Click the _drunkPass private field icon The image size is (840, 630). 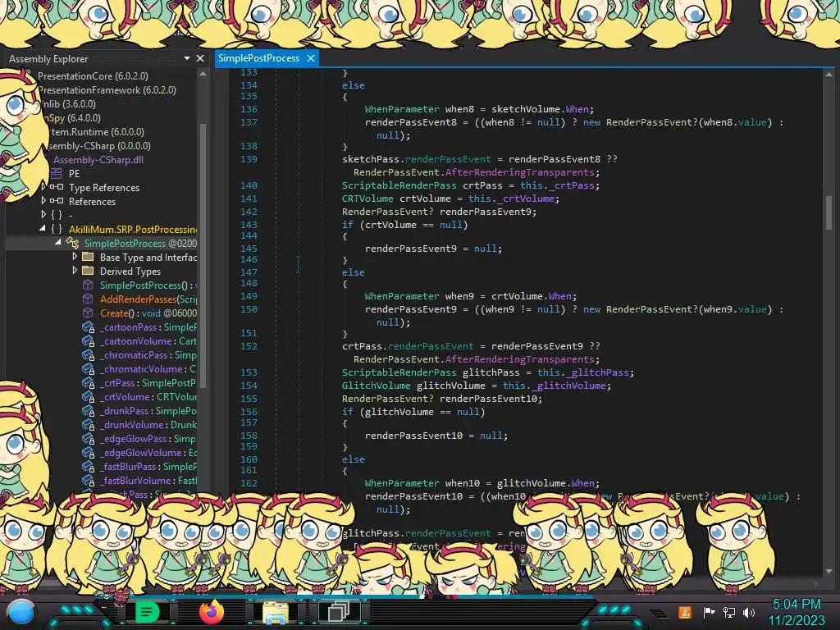point(88,410)
